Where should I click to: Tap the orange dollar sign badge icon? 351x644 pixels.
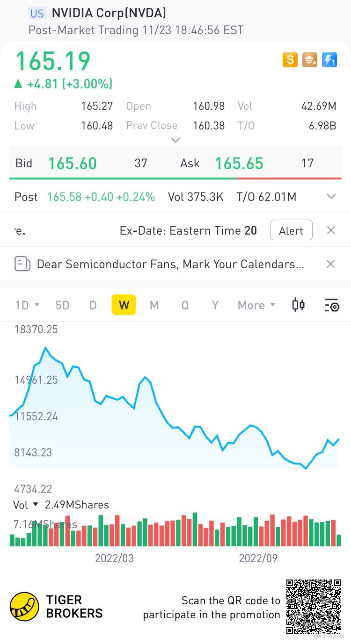pyautogui.click(x=290, y=60)
